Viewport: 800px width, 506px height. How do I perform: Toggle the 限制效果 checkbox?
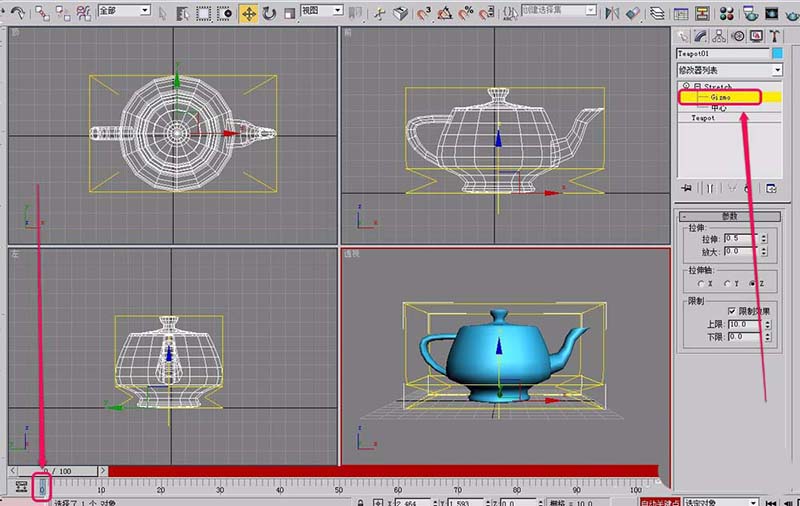[732, 311]
